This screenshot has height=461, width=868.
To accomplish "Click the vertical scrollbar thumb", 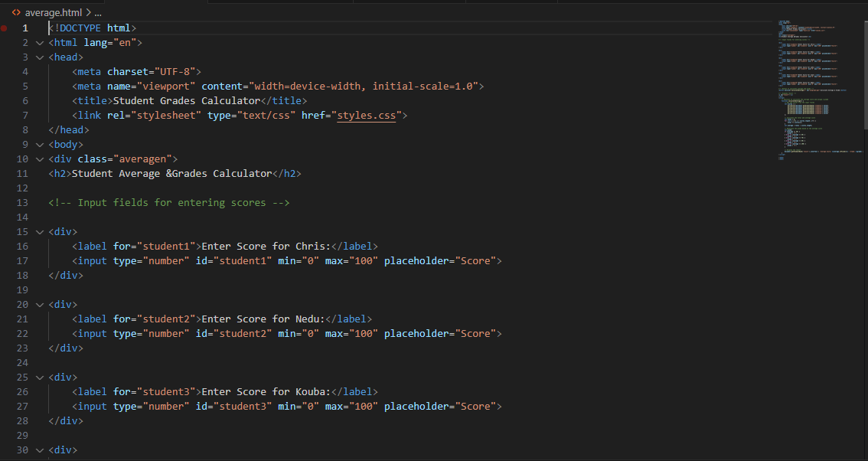I will (865, 75).
